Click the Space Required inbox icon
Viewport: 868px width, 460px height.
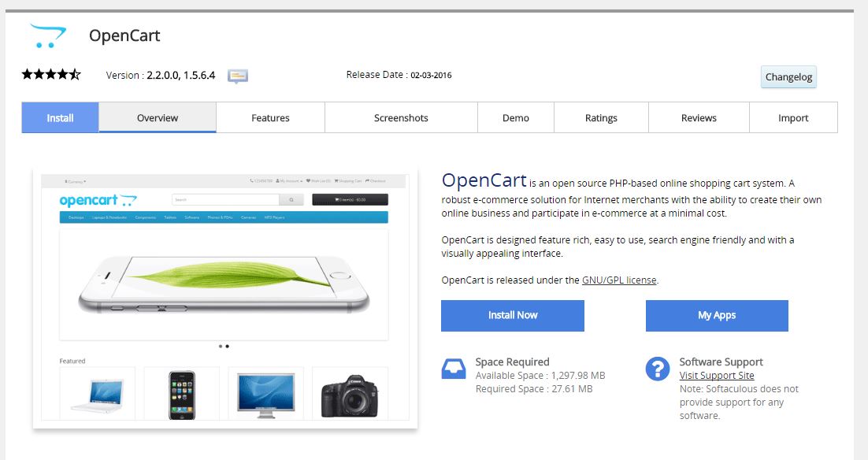click(x=454, y=369)
